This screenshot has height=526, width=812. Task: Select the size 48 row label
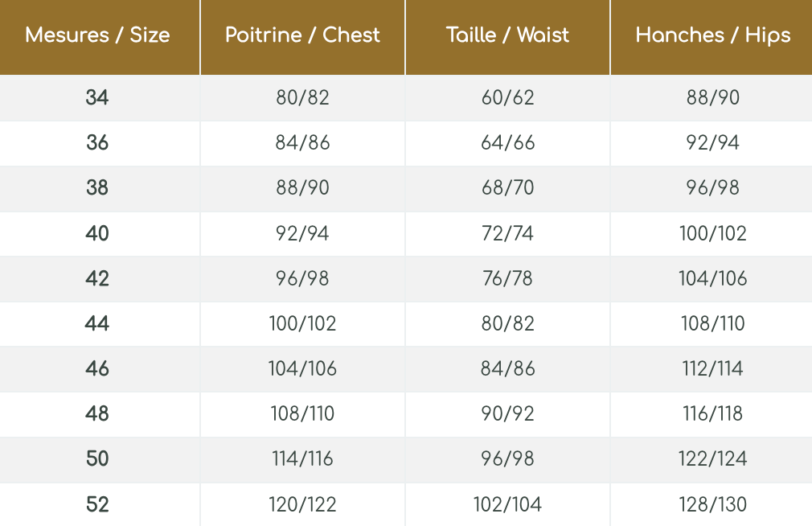[x=97, y=414]
